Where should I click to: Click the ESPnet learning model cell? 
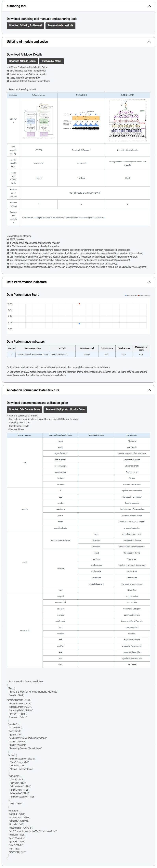[x=87, y=354]
